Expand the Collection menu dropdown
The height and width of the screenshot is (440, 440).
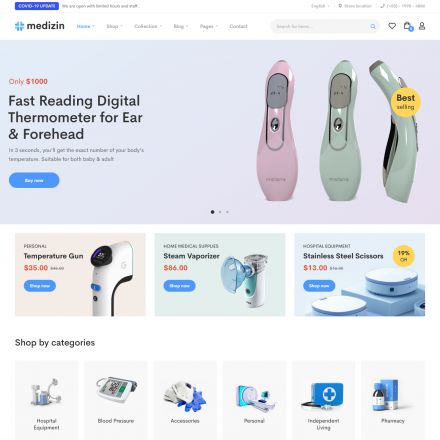(148, 26)
